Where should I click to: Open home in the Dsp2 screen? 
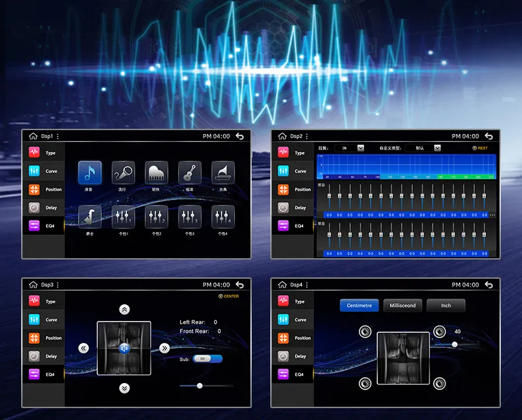coord(282,136)
